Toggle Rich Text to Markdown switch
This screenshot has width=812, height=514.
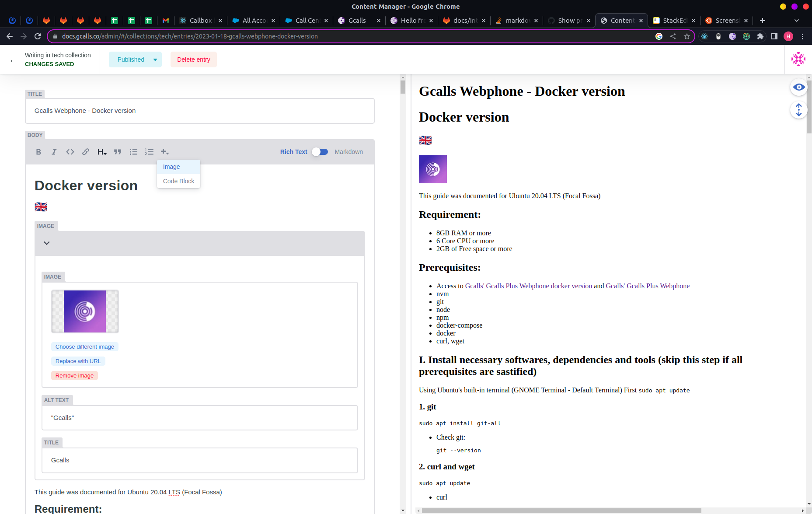(320, 152)
